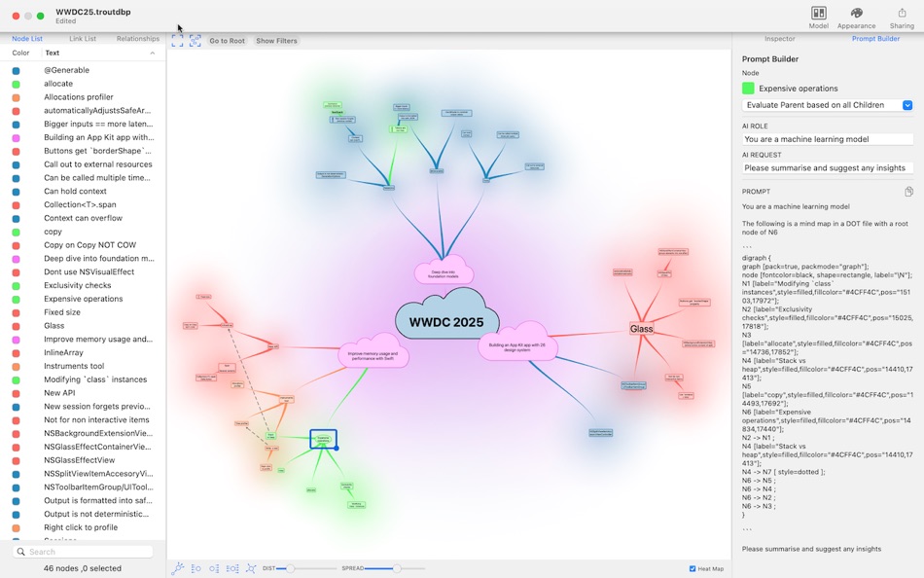Select the tree branch layout icon

point(177,568)
